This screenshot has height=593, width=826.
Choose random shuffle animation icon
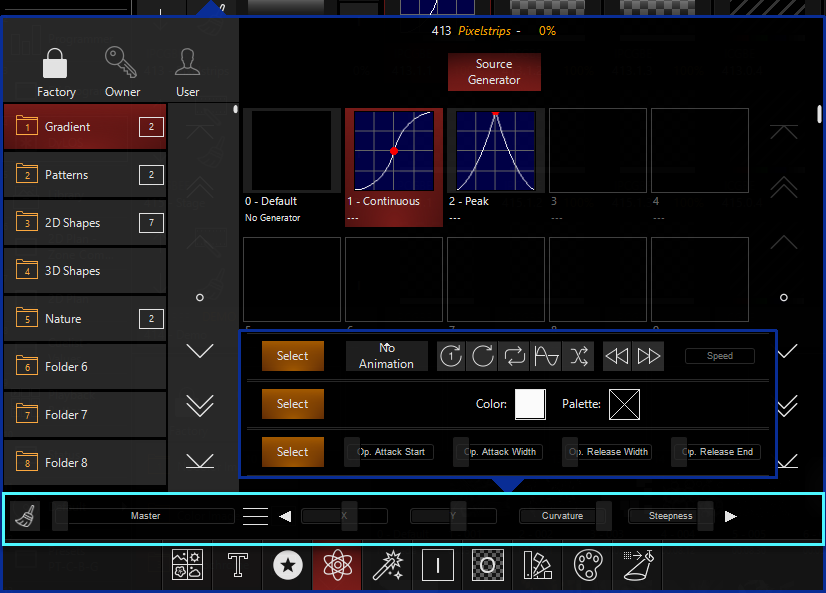[x=578, y=356]
